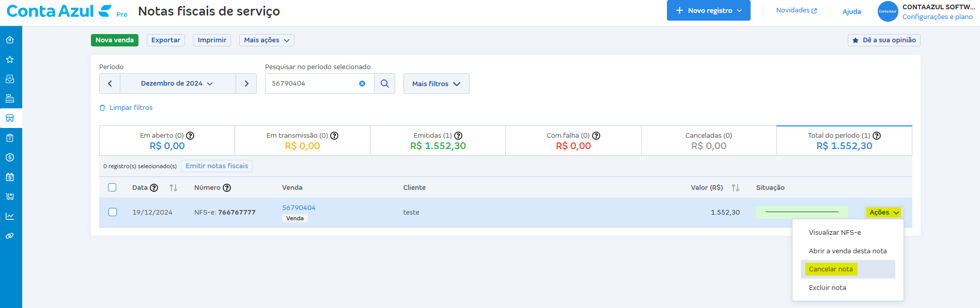Click the help icon next to Emitidas
The height and width of the screenshot is (308, 980).
[x=458, y=136]
